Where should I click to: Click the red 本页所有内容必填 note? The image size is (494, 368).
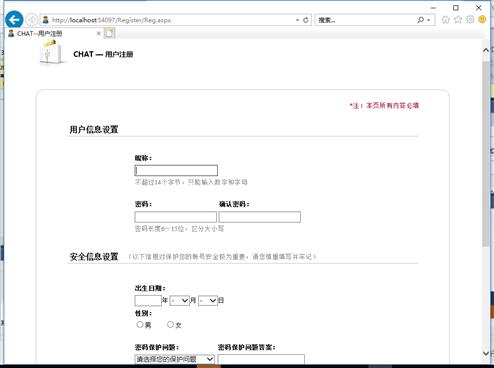pos(384,106)
